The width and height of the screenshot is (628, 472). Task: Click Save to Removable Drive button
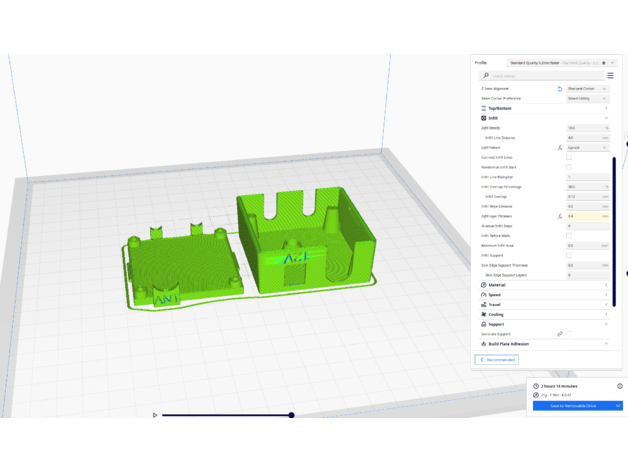click(x=571, y=406)
